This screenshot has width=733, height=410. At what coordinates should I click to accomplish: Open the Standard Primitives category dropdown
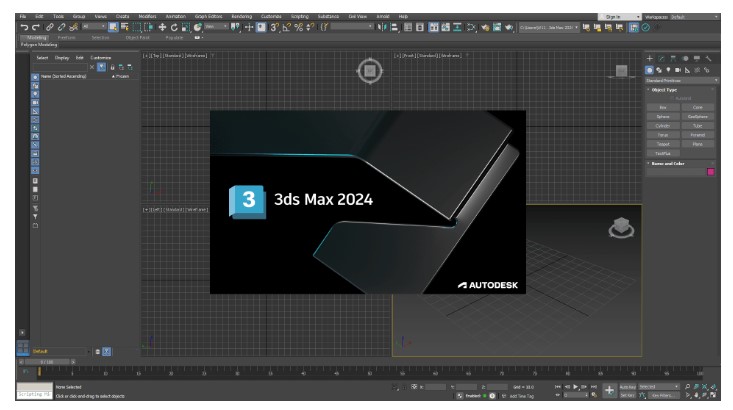(x=682, y=80)
